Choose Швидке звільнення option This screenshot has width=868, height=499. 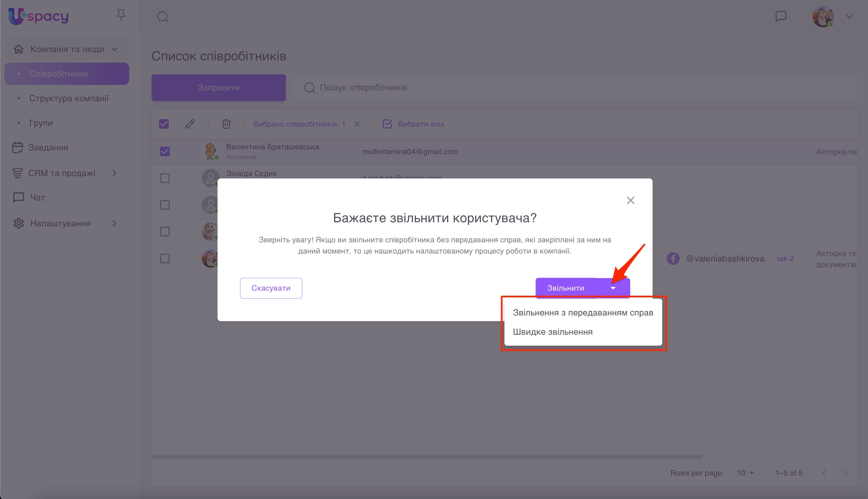coord(553,332)
